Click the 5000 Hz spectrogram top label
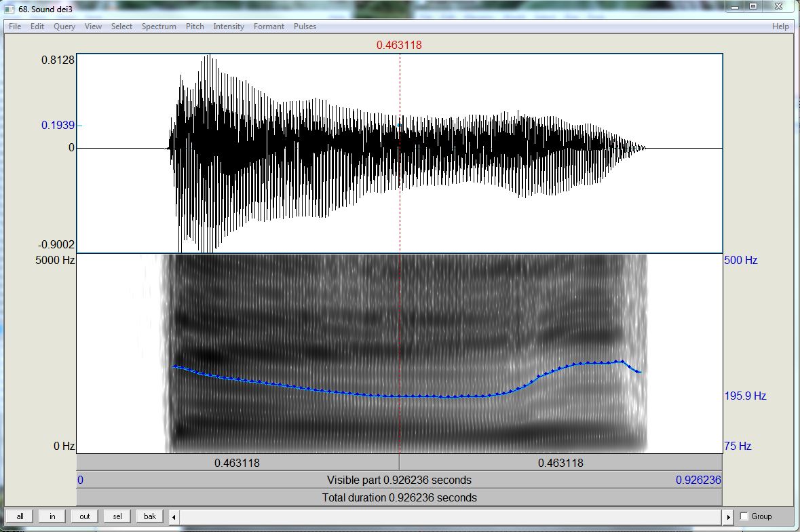This screenshot has height=532, width=800. click(x=55, y=260)
